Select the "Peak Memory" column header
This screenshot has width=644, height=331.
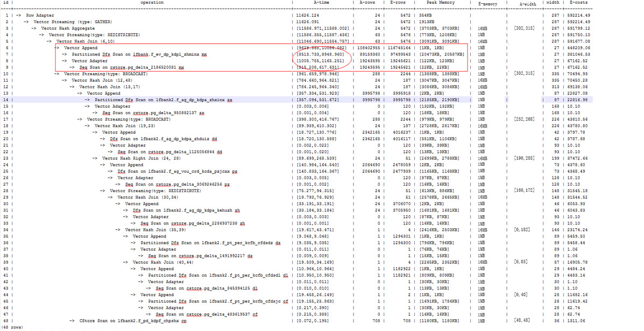pyautogui.click(x=440, y=3)
